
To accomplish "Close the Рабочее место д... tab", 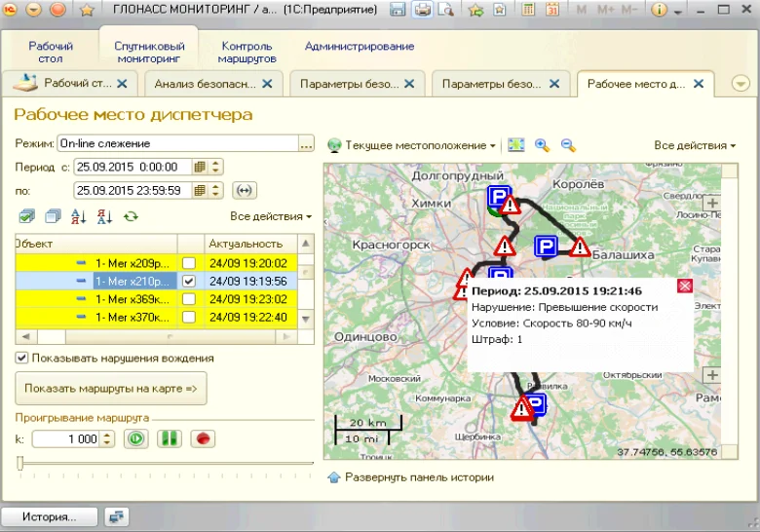I will click(x=699, y=84).
